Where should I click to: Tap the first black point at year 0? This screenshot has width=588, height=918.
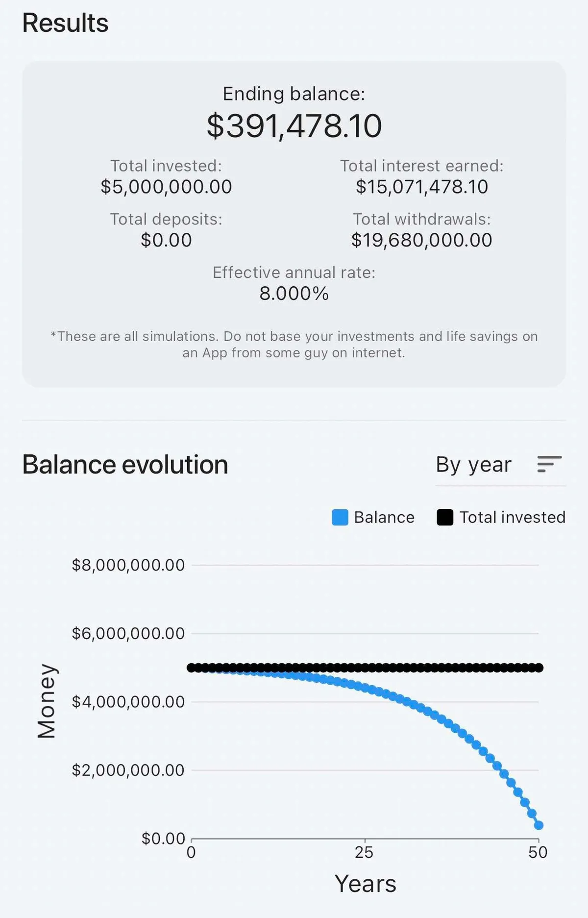tap(192, 668)
